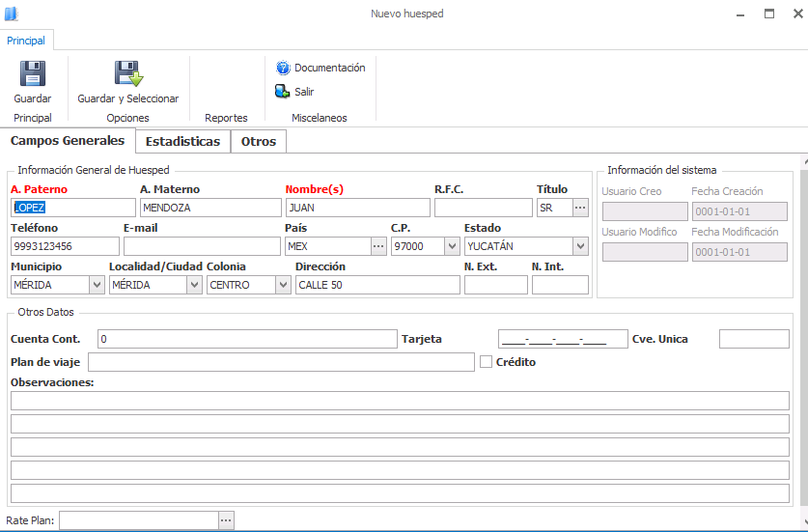
Task: Open the País lookup ellipsis button
Action: pyautogui.click(x=378, y=246)
